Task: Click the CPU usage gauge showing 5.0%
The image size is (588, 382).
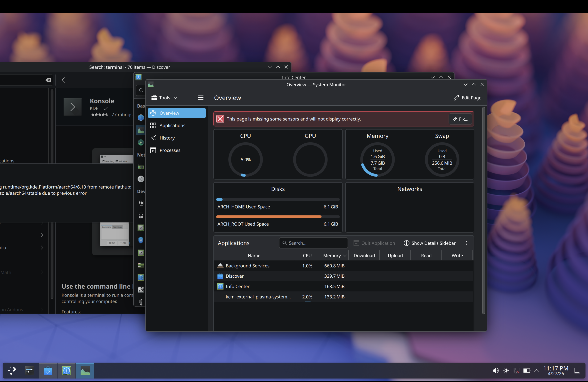Action: coord(245,160)
